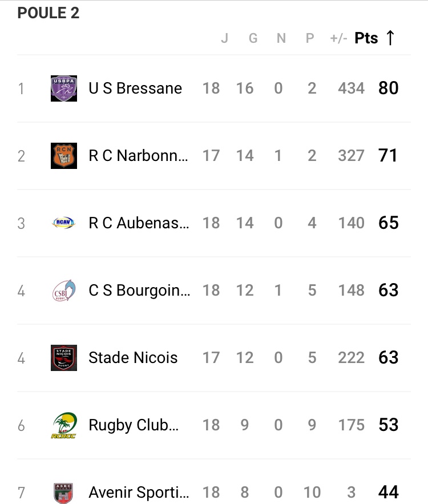Open U S Bressane team page
428x504 pixels.
[x=135, y=88]
